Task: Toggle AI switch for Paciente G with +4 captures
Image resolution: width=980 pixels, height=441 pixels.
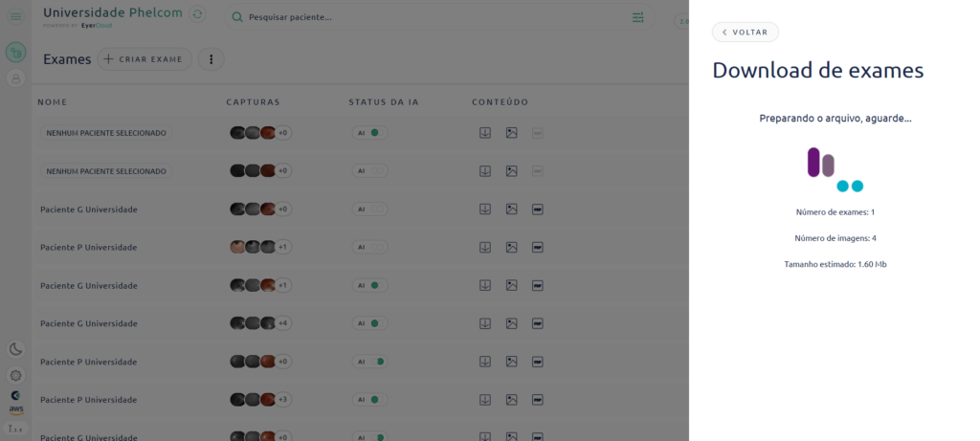Action: tap(369, 323)
